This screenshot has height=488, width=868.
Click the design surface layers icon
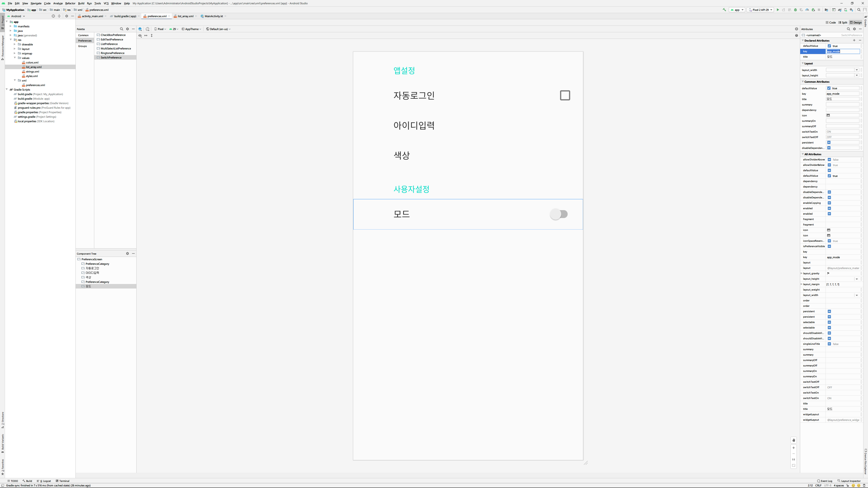[x=140, y=29]
